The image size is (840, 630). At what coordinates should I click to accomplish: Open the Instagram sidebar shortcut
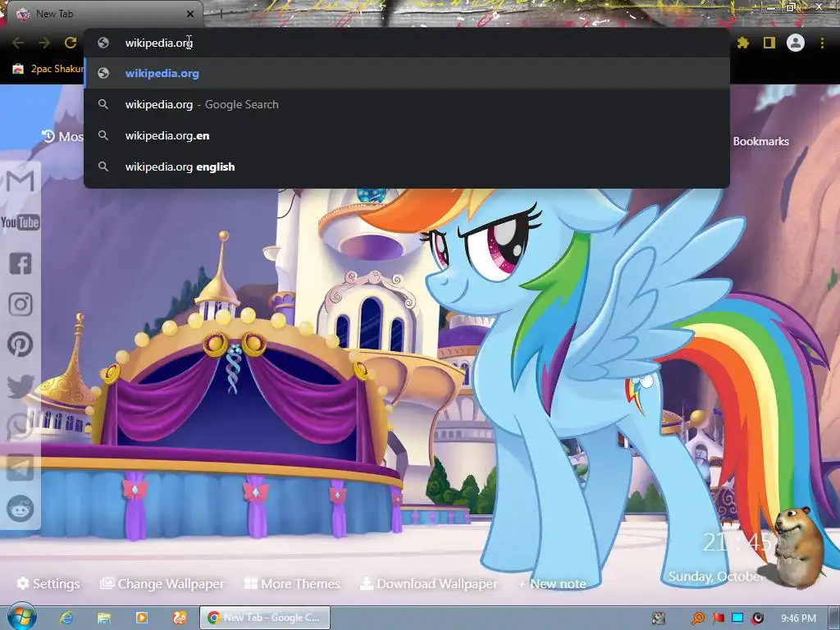21,304
